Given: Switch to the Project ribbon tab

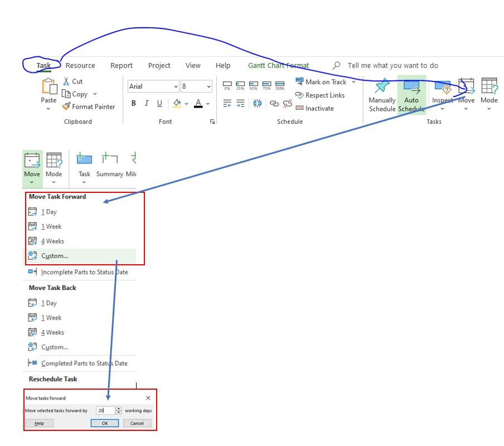Looking at the screenshot, I should coord(159,66).
